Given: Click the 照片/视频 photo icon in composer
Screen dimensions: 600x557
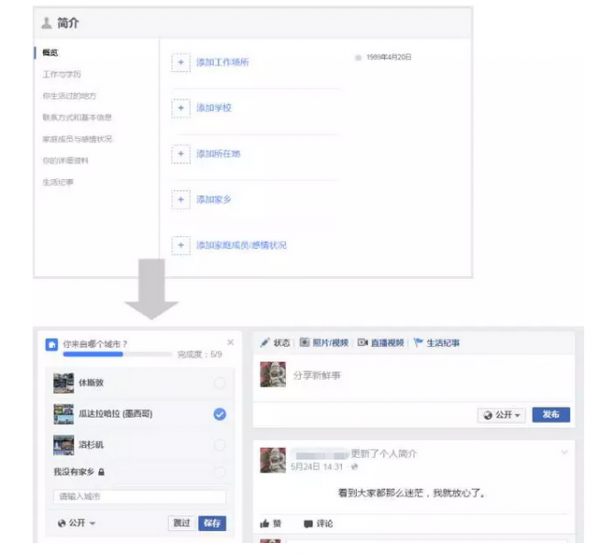Looking at the screenshot, I should pos(305,343).
